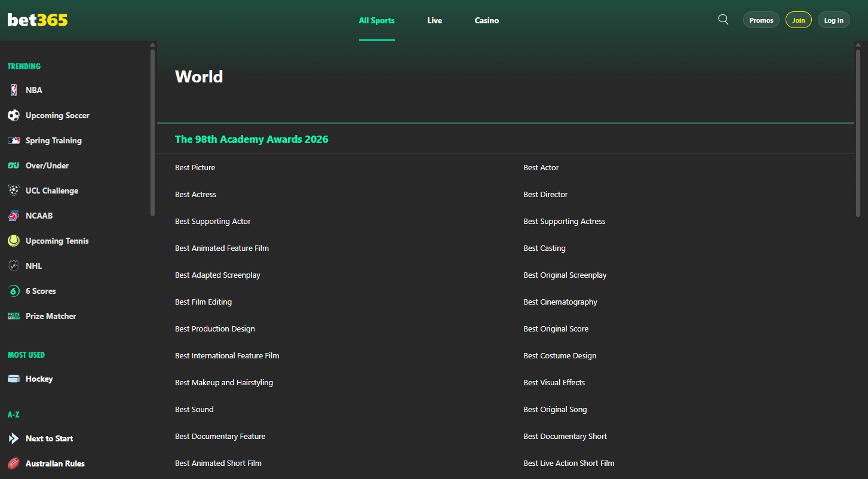
Task: Open the Casino tab
Action: coord(486,20)
